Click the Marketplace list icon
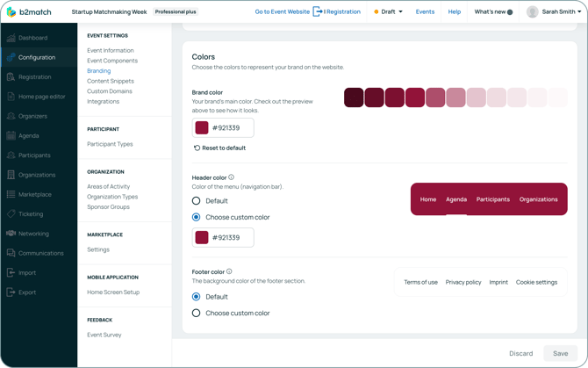 click(x=11, y=194)
